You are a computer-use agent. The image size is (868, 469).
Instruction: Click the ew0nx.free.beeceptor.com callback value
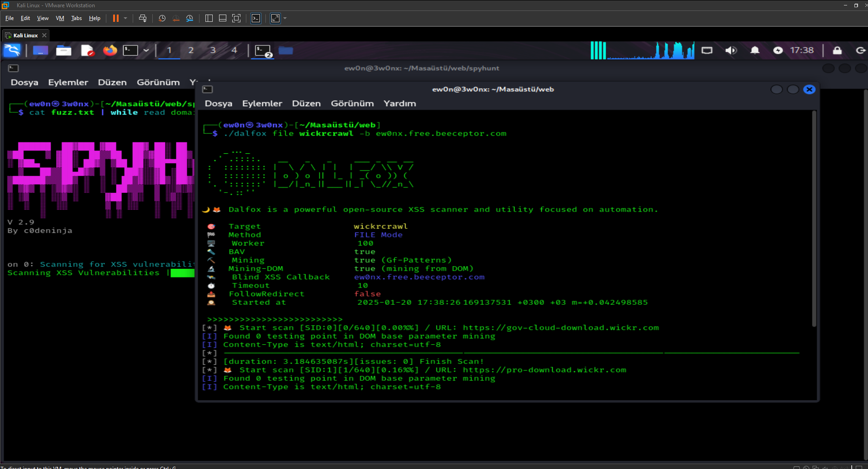(419, 277)
